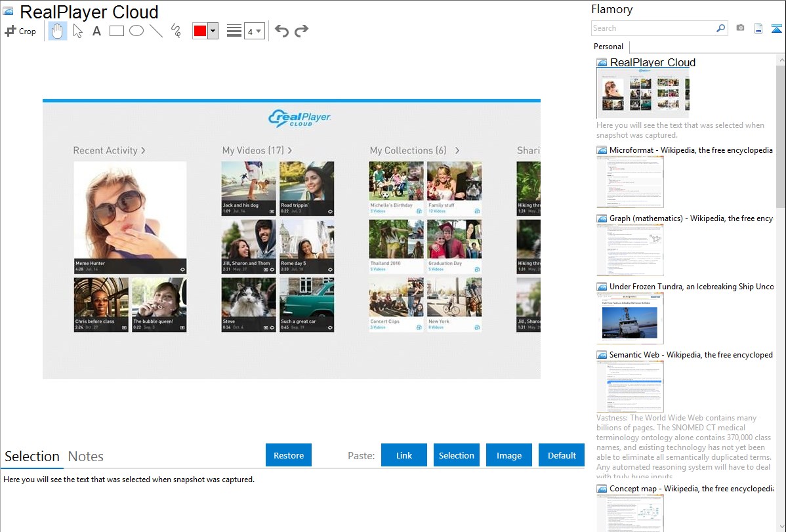
Task: Open the New York collection
Action: 454,304
